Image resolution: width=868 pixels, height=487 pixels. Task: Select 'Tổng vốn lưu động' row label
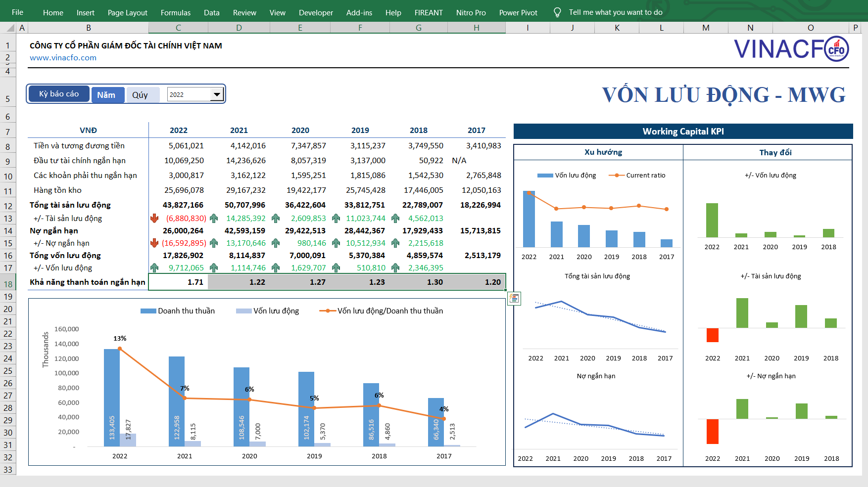88,255
